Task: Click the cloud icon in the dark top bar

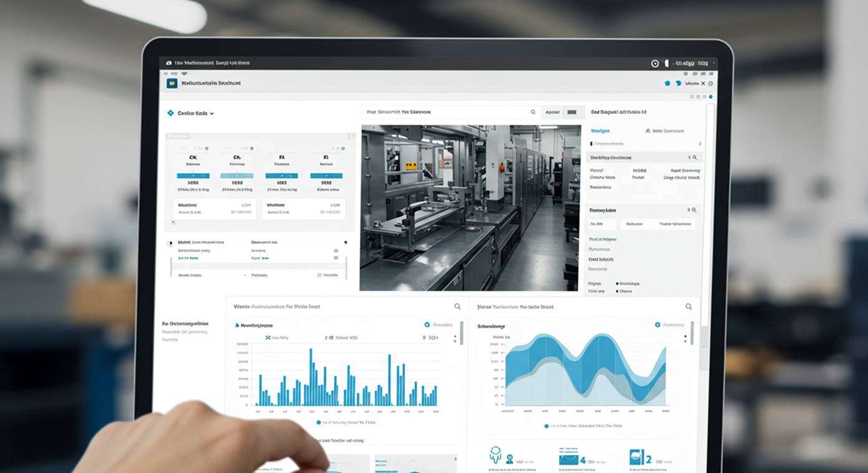Action: point(169,63)
